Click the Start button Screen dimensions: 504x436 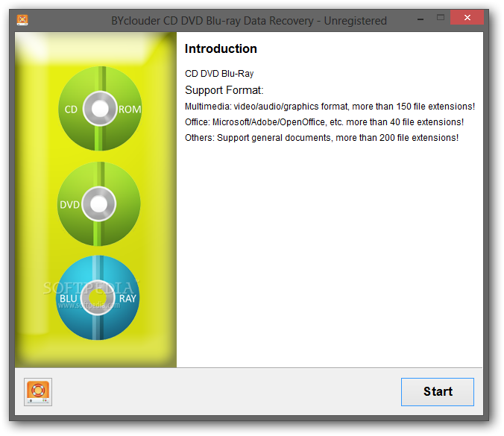click(x=437, y=392)
